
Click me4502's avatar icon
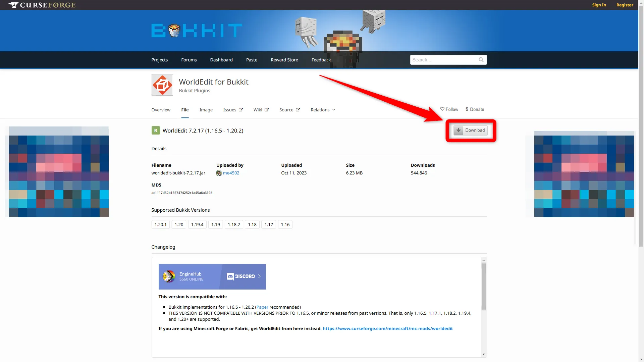click(x=219, y=173)
